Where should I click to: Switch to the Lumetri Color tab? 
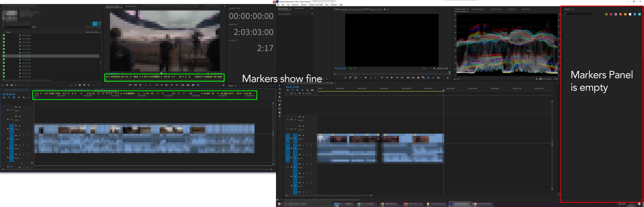click(x=299, y=8)
